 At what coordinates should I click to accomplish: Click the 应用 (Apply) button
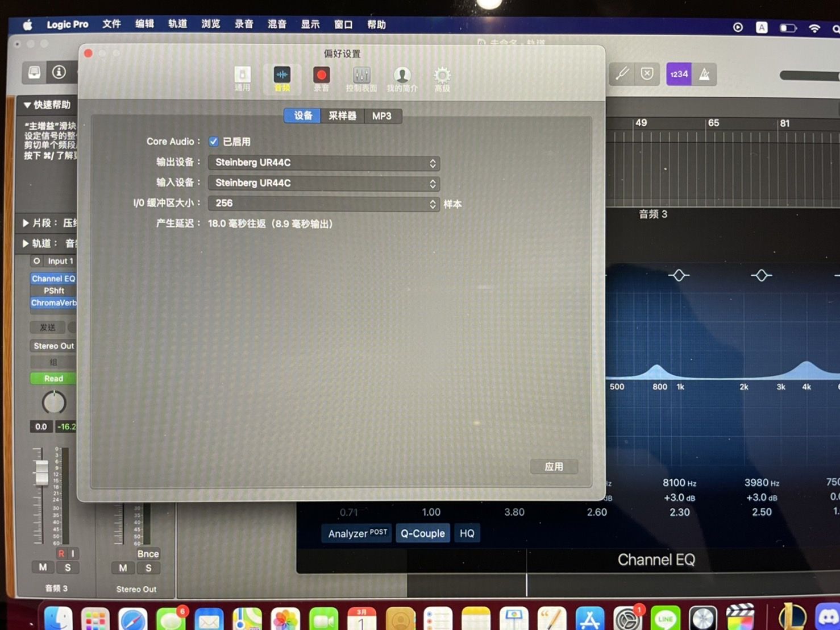click(x=554, y=467)
